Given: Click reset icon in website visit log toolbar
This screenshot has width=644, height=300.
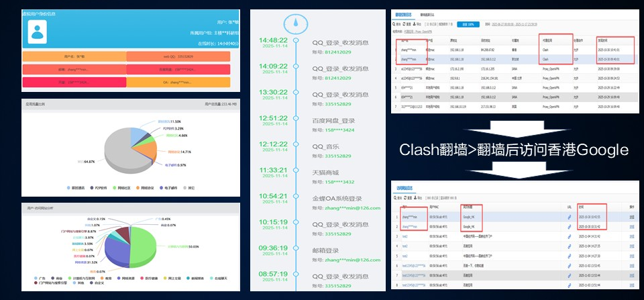Looking at the screenshot, I should tap(404, 198).
